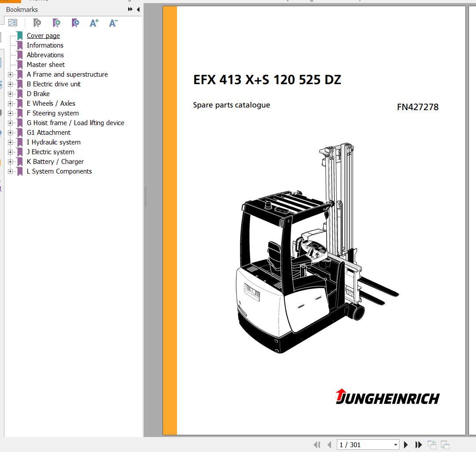The width and height of the screenshot is (476, 452).
Task: Select G Hoist frame / Load lifting device
Action: point(75,123)
